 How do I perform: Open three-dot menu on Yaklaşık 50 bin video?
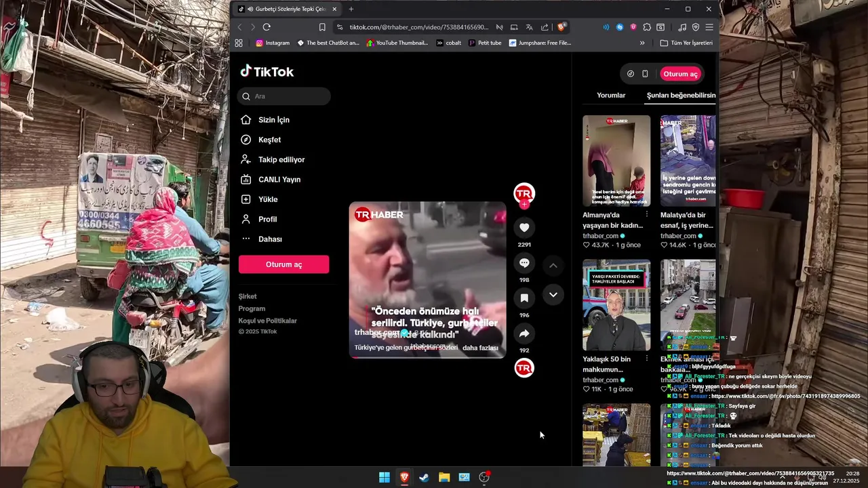[x=646, y=359]
